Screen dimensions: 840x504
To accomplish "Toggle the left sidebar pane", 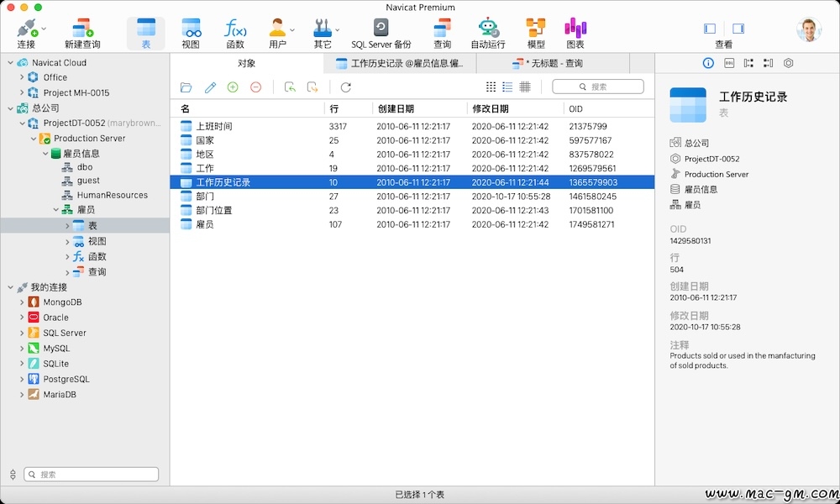I will pyautogui.click(x=710, y=29).
